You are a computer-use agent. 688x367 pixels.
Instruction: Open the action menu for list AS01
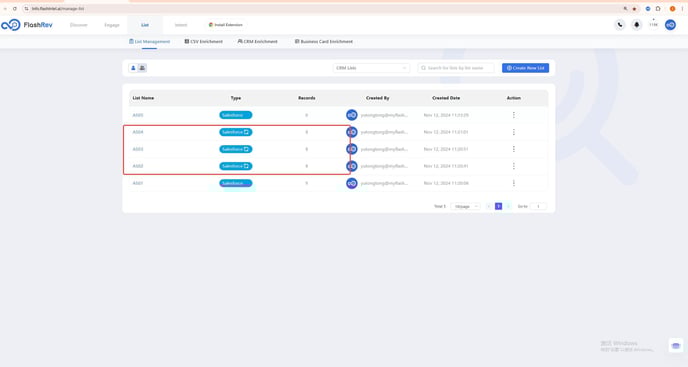(513, 183)
